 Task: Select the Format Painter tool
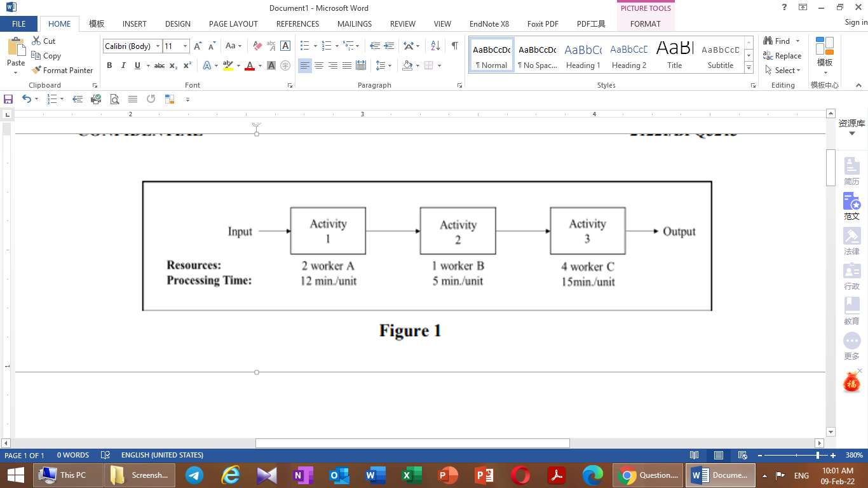pos(62,70)
